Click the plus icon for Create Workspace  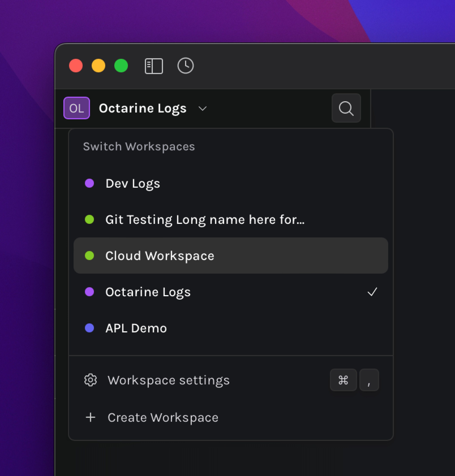click(90, 417)
